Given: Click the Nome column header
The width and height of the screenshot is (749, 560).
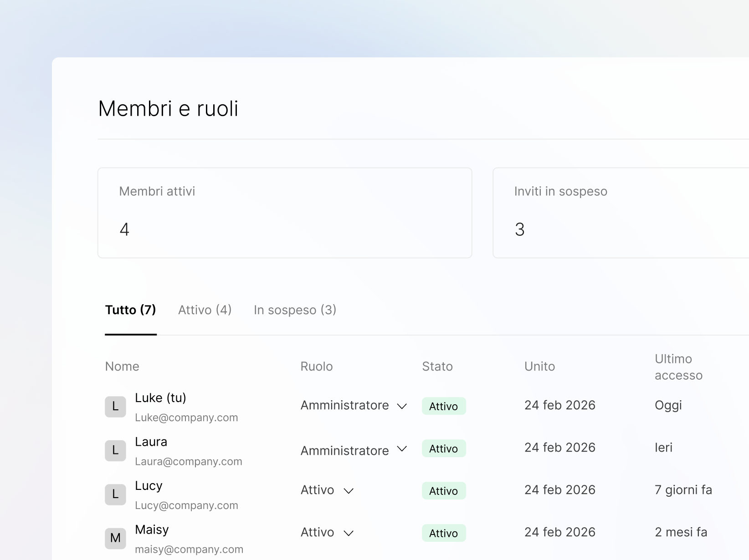Looking at the screenshot, I should 122,367.
